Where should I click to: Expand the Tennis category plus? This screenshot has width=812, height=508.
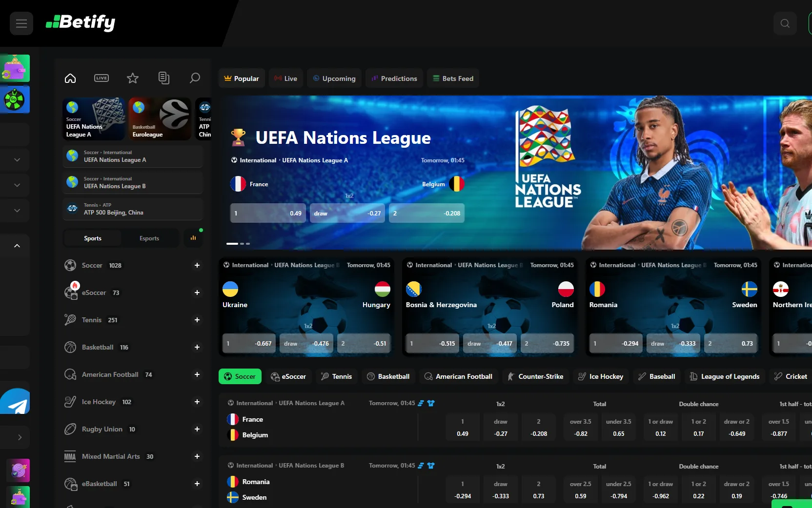tap(197, 320)
